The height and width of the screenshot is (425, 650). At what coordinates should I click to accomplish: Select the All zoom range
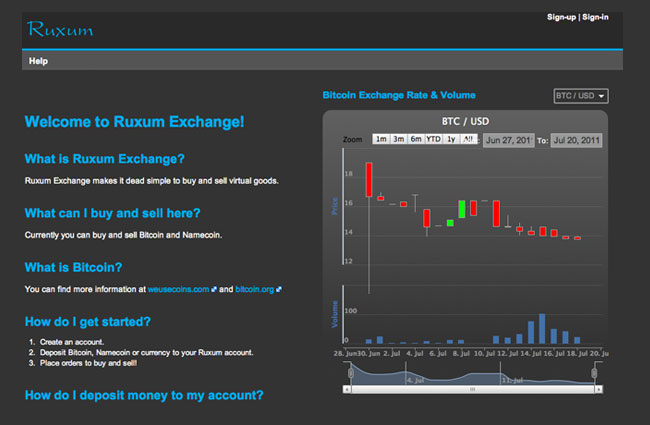468,139
